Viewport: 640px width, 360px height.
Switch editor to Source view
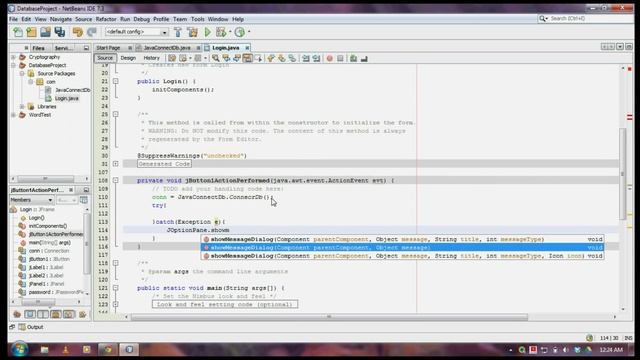(105, 58)
